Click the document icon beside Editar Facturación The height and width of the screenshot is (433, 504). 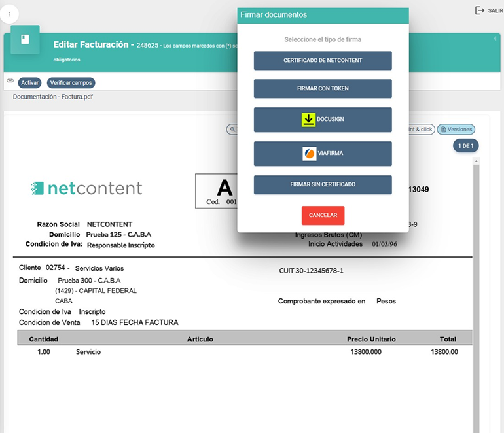pos(25,40)
